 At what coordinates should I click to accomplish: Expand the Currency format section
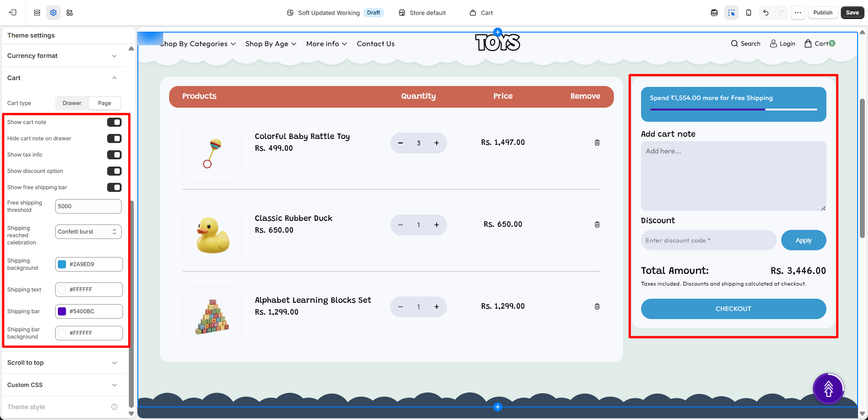pos(62,56)
